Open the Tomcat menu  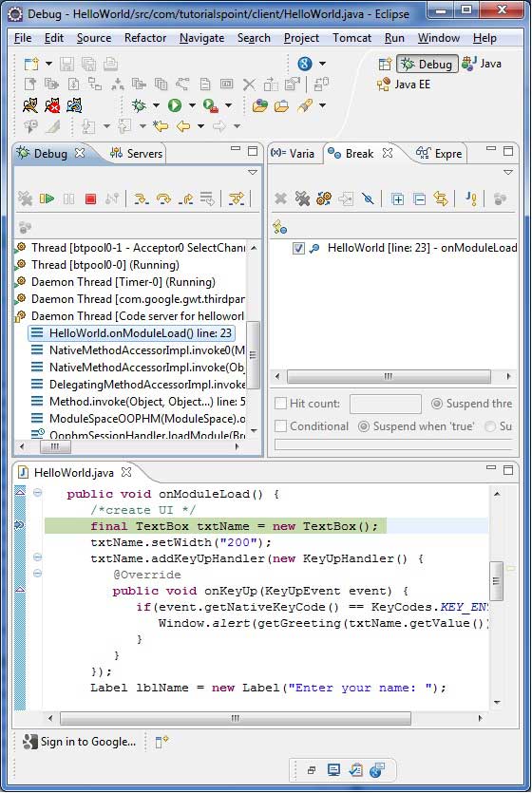[351, 38]
